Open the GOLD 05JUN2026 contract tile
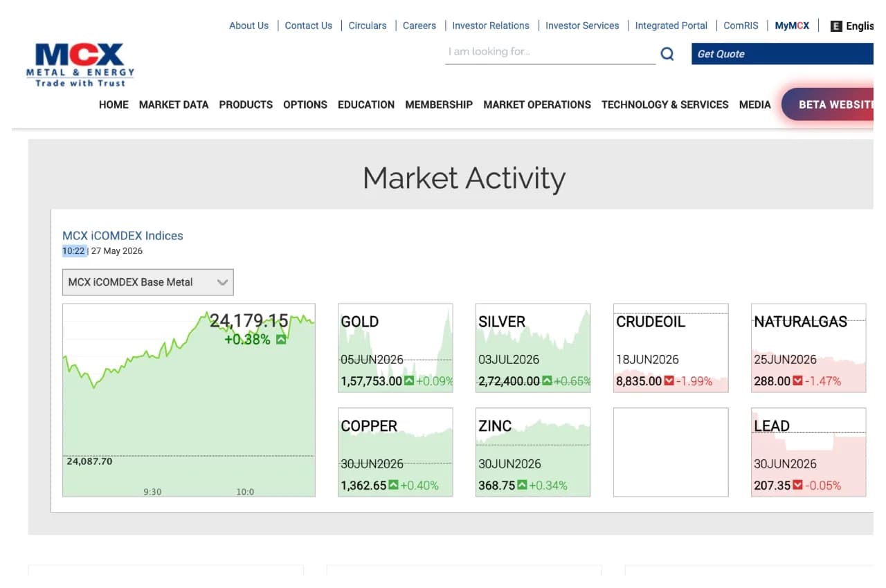 tap(395, 348)
